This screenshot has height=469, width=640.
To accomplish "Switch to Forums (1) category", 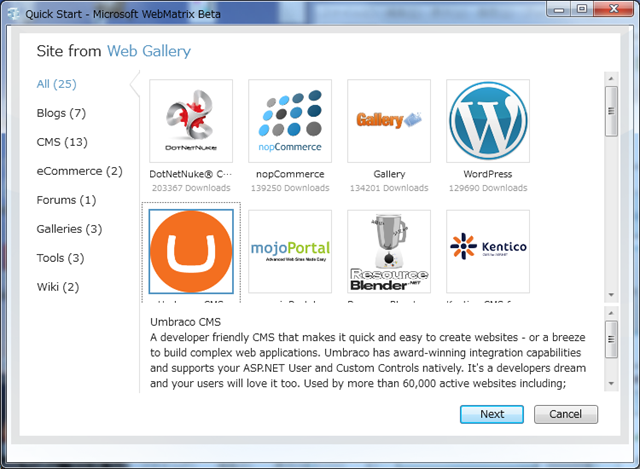I will click(x=66, y=200).
